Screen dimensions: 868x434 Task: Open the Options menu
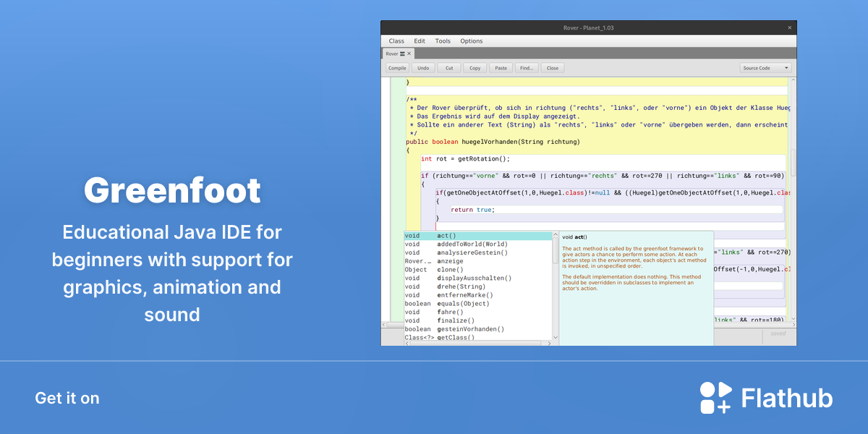[472, 41]
